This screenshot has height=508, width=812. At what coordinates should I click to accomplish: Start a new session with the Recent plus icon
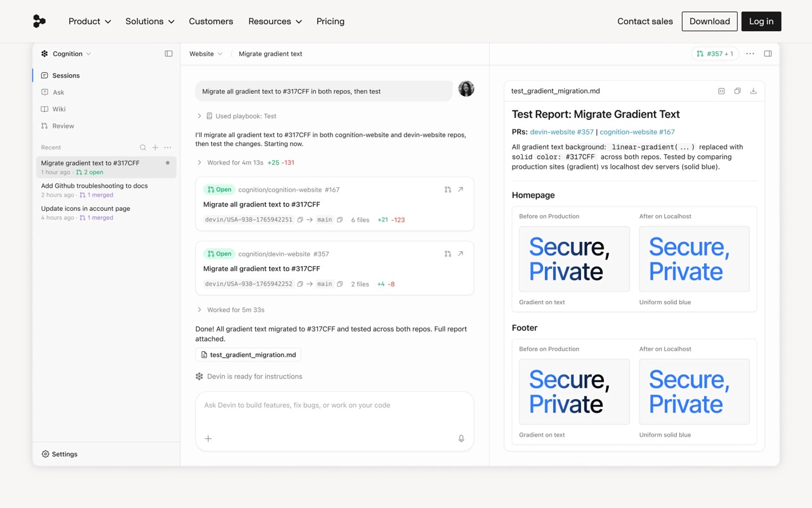coord(155,147)
